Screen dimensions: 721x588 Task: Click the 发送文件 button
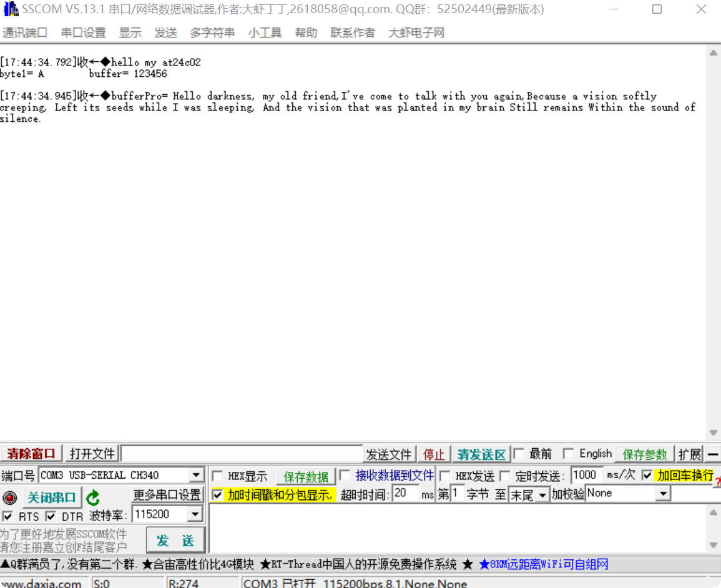pos(389,454)
